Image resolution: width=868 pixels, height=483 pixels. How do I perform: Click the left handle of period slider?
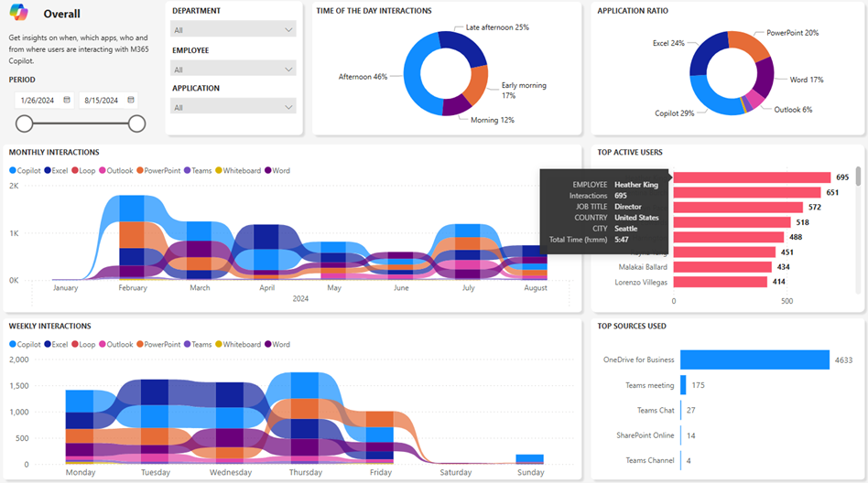[x=25, y=123]
